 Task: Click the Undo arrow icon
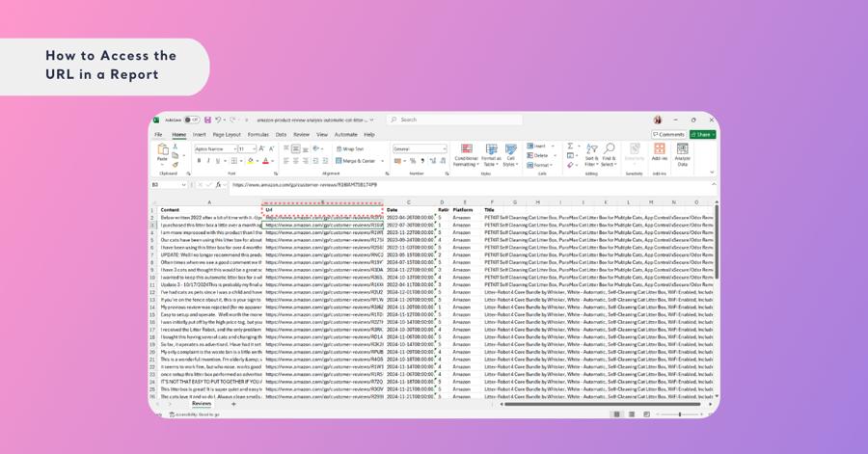(218, 120)
